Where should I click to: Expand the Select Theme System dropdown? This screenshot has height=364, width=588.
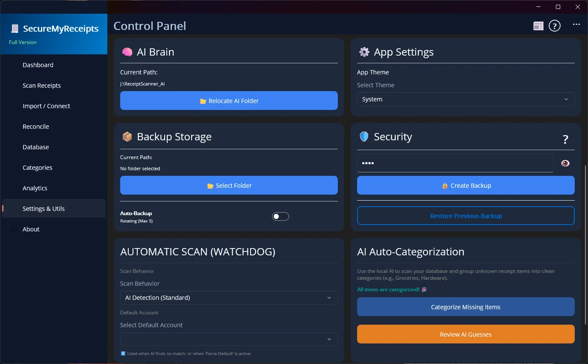tap(466, 99)
